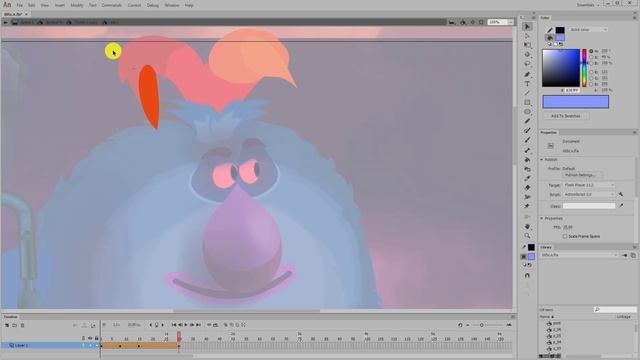Click the Delete layer trash icon

click(22, 325)
